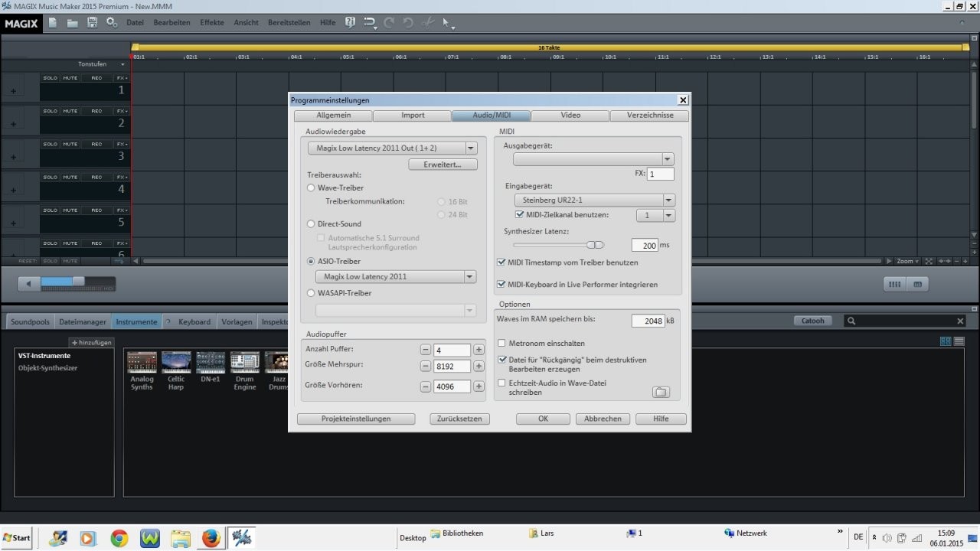Click the Synthesizer Latenz slider handle
The width and height of the screenshot is (980, 551).
click(596, 245)
